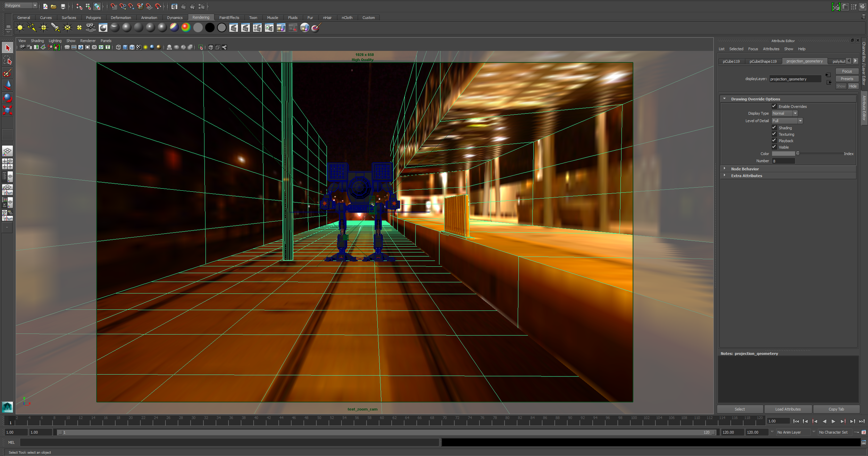The image size is (868, 456).
Task: Activate the Scale tool cube icon
Action: [8, 110]
